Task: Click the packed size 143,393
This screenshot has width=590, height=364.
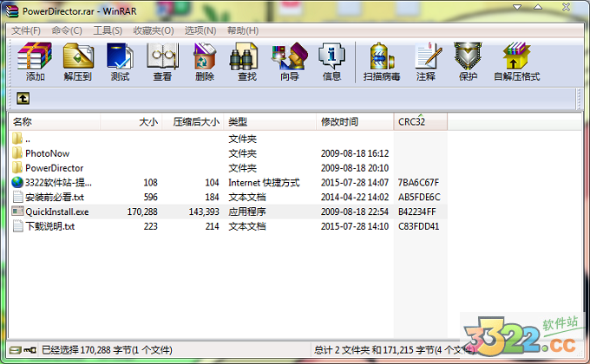Action: [x=204, y=211]
